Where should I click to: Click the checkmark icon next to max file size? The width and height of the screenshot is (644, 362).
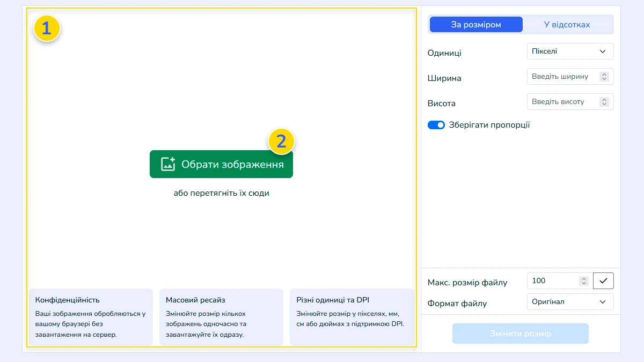point(603,280)
